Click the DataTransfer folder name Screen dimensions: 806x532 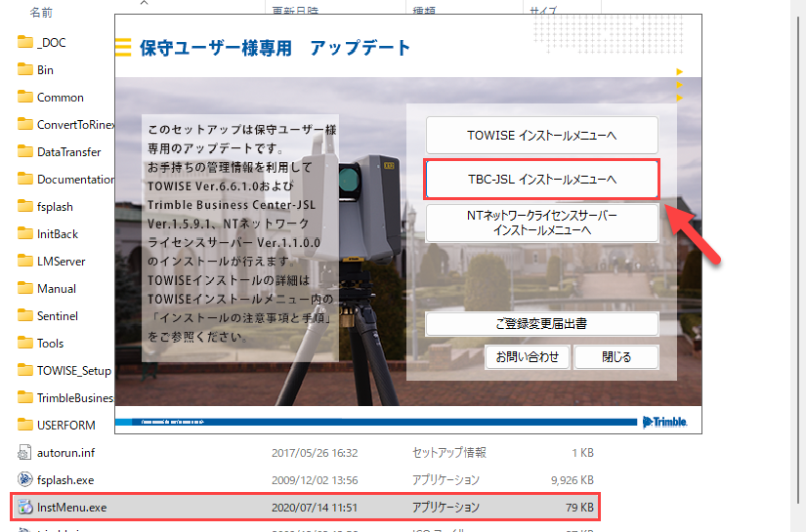coord(69,152)
